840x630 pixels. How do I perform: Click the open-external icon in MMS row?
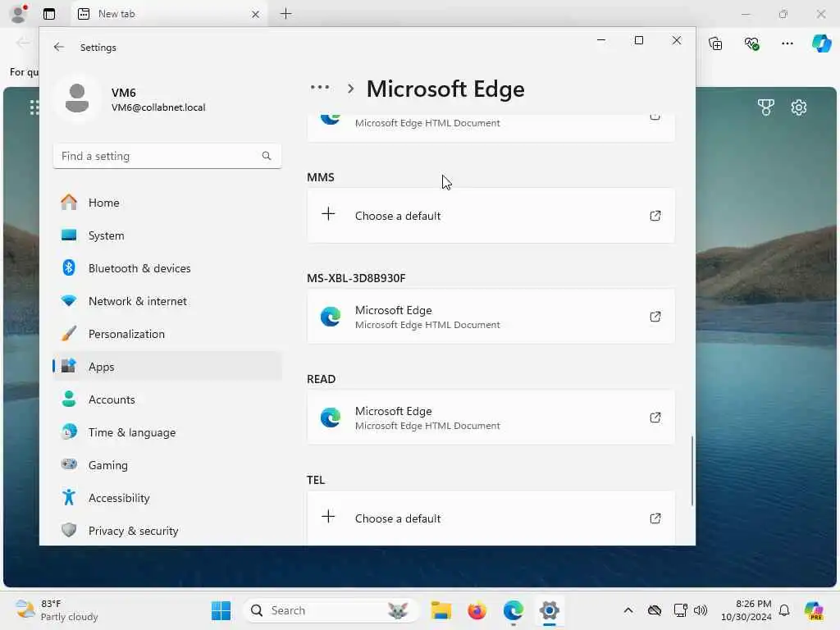(655, 216)
